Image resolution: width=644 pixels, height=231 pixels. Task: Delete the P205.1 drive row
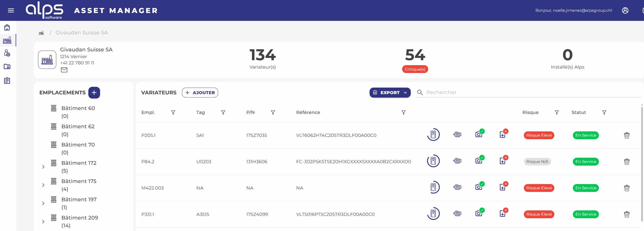[x=627, y=135]
